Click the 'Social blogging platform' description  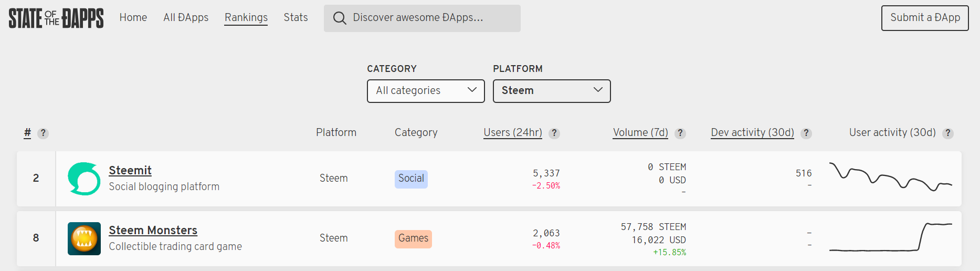point(164,186)
